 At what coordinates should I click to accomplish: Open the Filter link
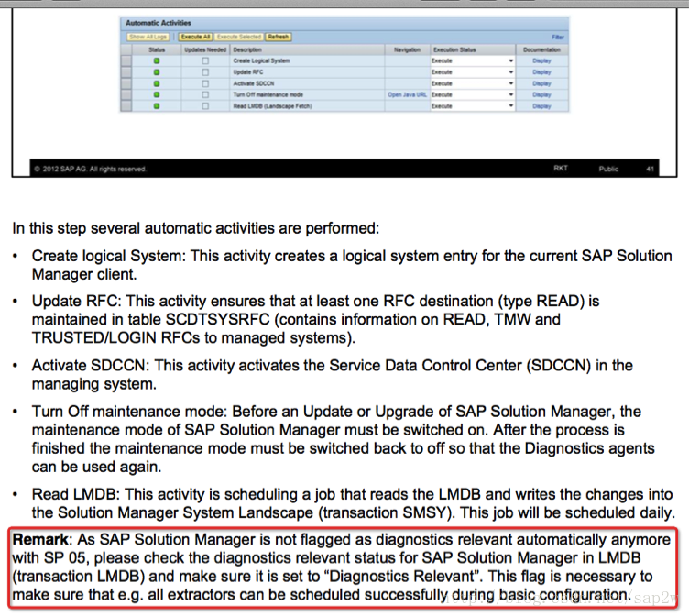click(558, 38)
